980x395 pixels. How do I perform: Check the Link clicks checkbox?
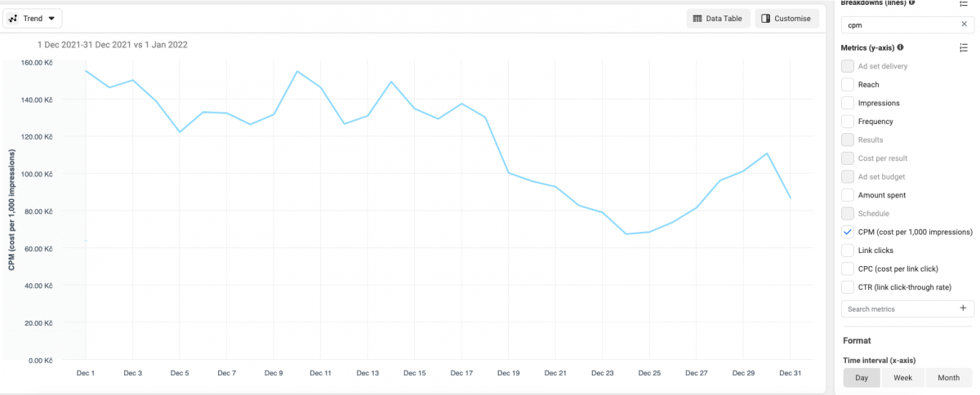848,250
